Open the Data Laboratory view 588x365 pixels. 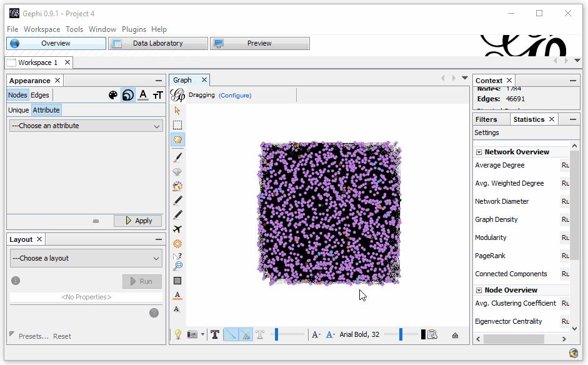[x=158, y=44]
